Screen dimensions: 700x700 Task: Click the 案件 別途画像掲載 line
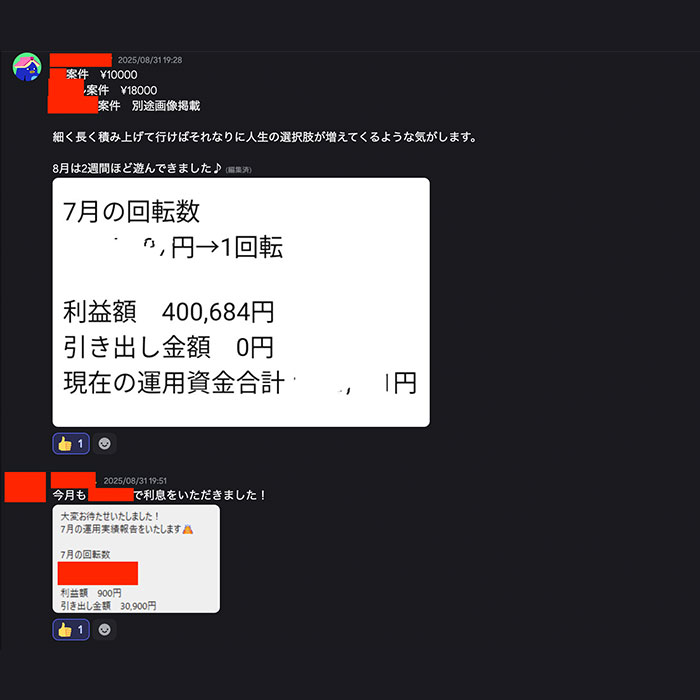tap(124, 106)
